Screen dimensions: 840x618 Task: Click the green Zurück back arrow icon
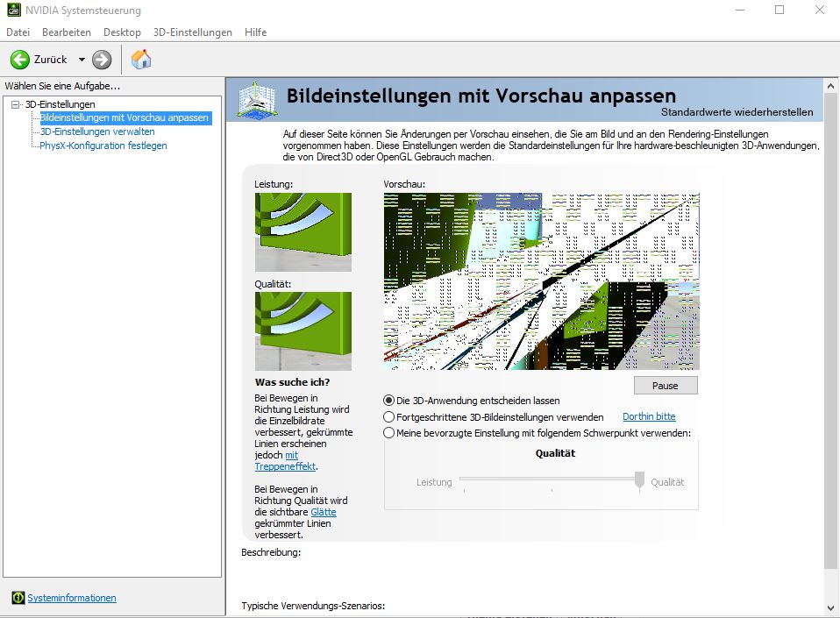[20, 60]
